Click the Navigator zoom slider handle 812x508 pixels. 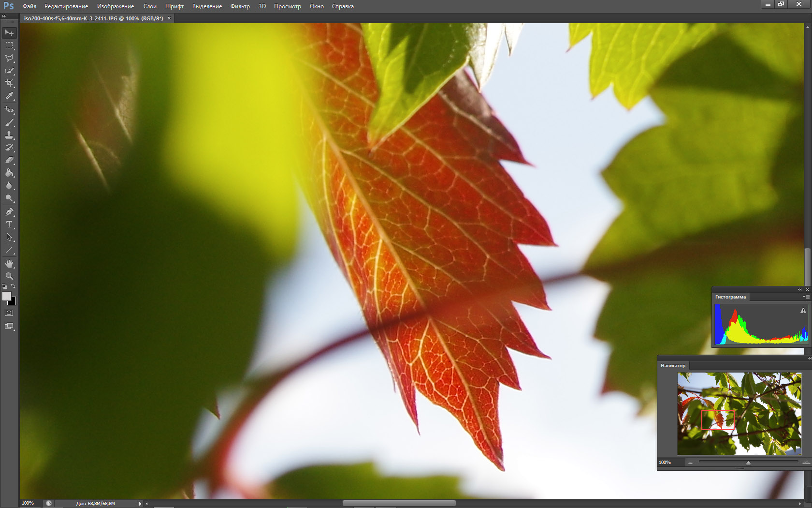click(748, 463)
